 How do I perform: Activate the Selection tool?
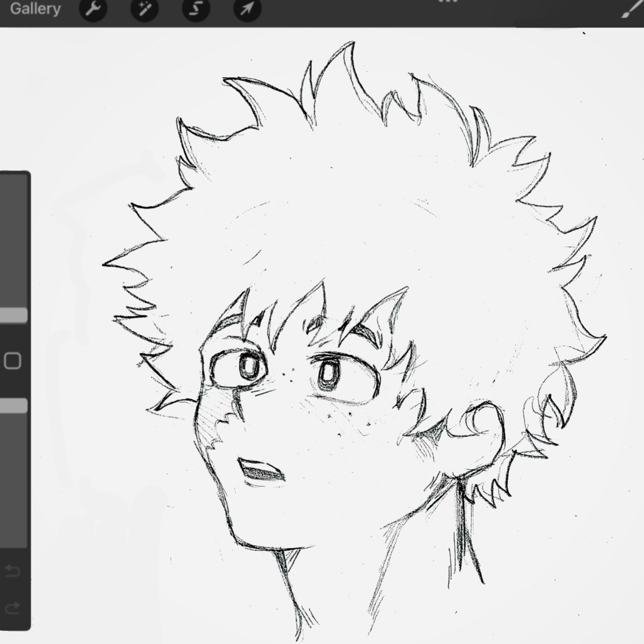click(x=196, y=9)
